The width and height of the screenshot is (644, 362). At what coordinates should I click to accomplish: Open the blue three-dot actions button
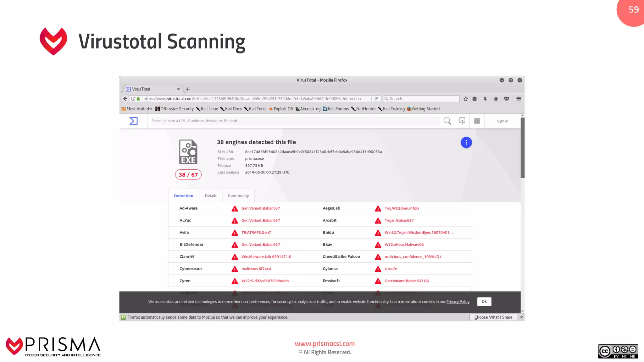pyautogui.click(x=466, y=142)
